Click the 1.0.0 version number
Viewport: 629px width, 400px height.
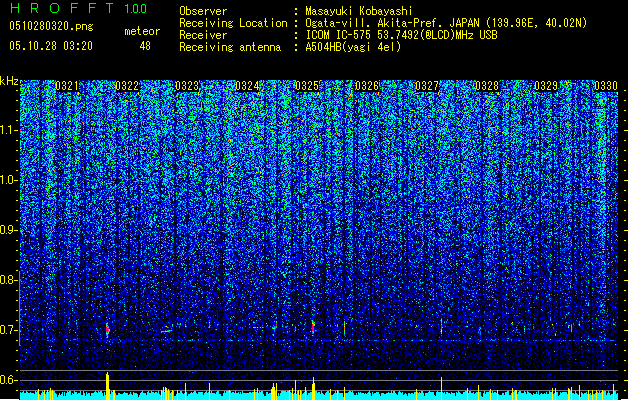pos(135,8)
